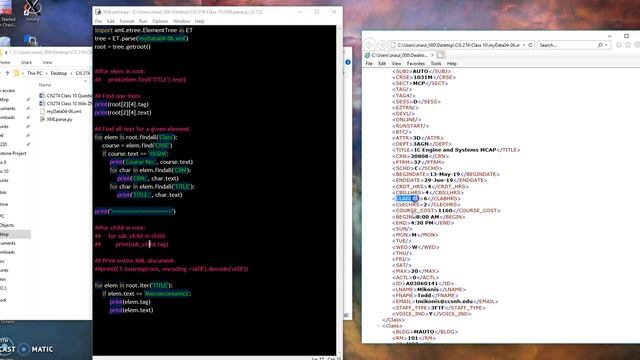The width and height of the screenshot is (640, 360).
Task: Click the print(root[2][4].tag) code line
Action: tap(122, 104)
